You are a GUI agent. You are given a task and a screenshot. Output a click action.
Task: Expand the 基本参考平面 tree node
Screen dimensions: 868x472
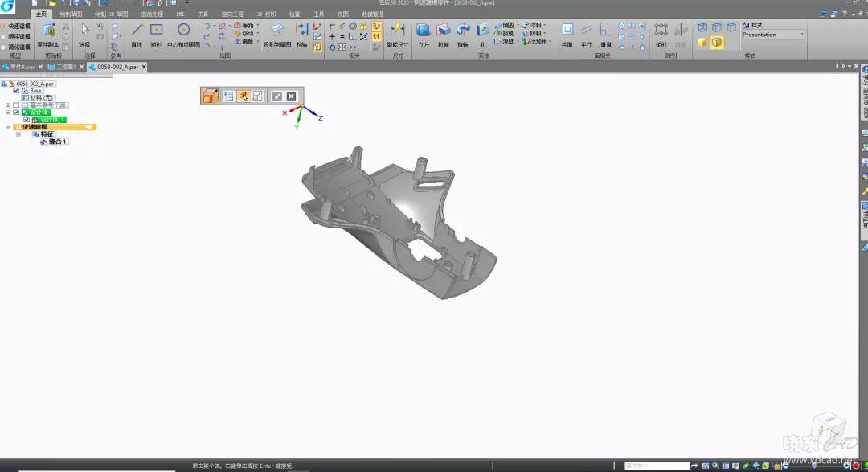(x=7, y=105)
